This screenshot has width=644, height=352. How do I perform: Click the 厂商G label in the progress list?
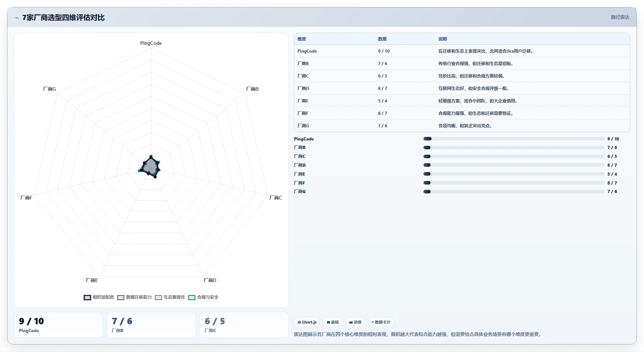pos(300,192)
